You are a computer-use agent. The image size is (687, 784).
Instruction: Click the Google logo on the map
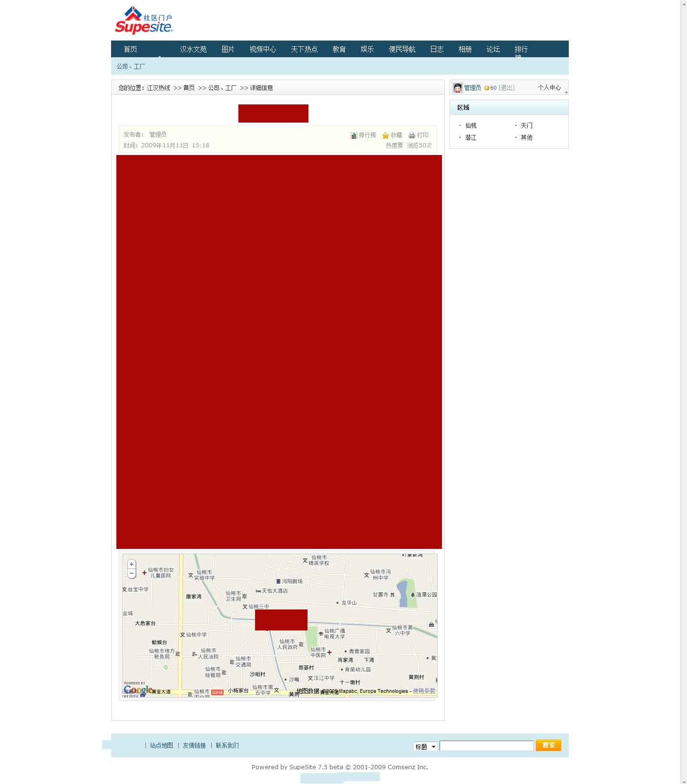[138, 690]
